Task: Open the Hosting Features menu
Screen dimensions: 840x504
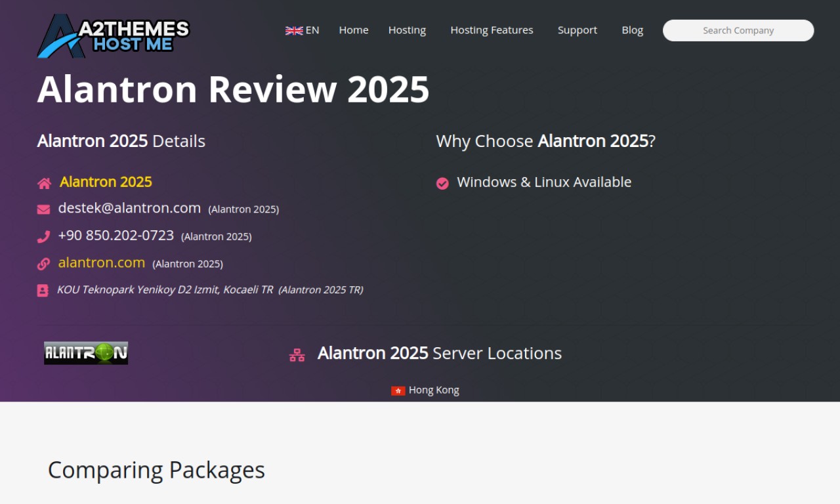Action: click(492, 30)
